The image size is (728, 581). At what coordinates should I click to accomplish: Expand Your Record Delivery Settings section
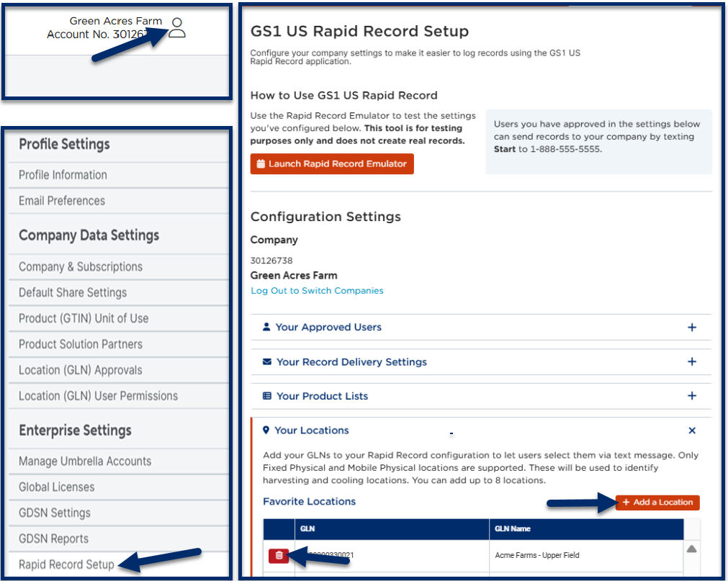(692, 361)
